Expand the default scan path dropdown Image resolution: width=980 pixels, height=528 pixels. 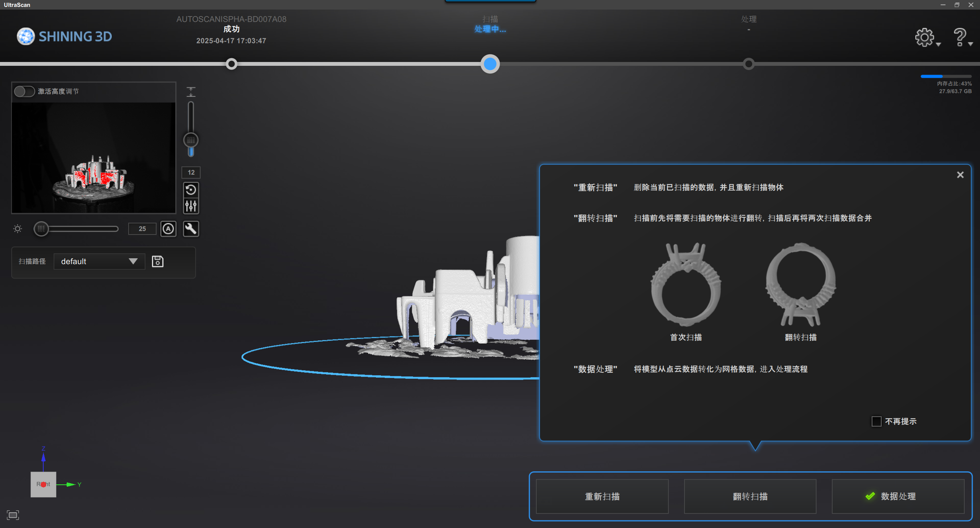(x=99, y=261)
